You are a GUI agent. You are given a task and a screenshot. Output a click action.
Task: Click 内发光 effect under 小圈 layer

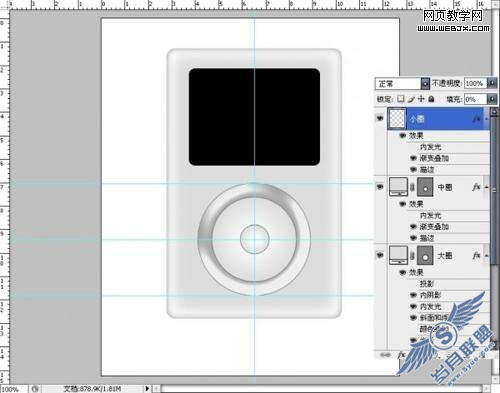pyautogui.click(x=430, y=147)
